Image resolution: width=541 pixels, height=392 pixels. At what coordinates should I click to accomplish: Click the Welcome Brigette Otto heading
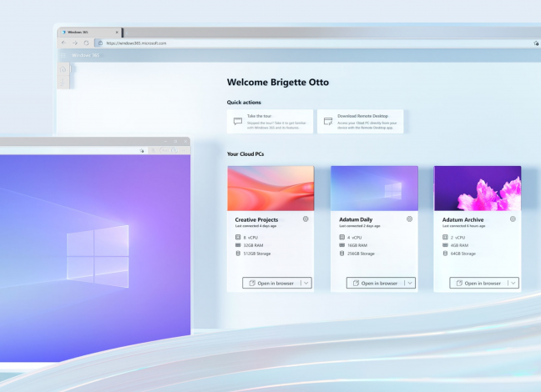click(x=278, y=82)
